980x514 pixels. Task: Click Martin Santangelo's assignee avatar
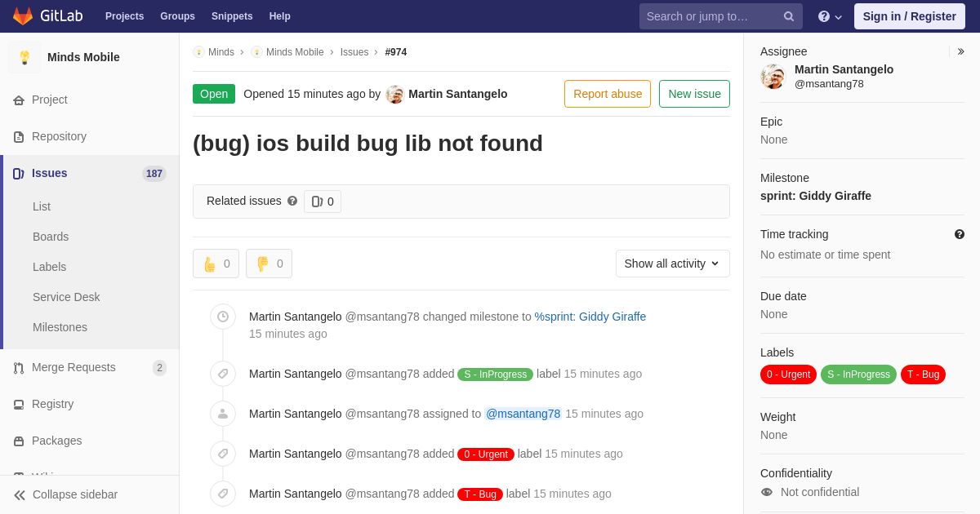pos(773,77)
